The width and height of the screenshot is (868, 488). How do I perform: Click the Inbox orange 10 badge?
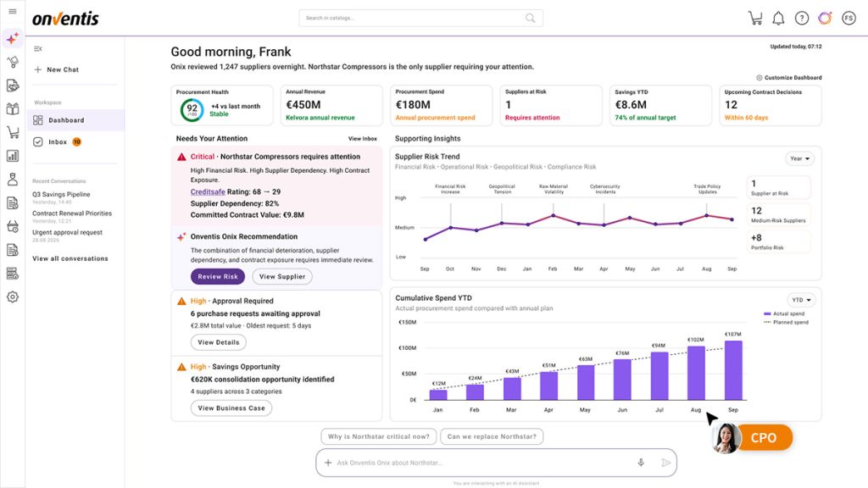coord(77,142)
